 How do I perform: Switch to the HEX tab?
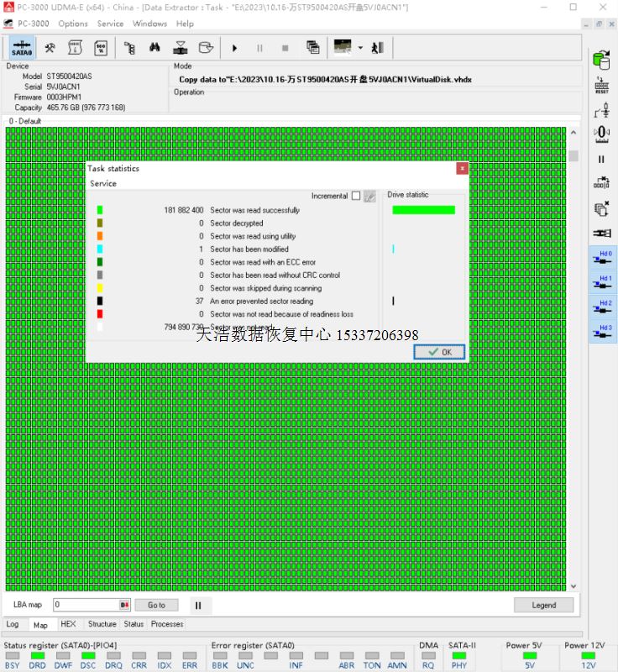coord(68,624)
